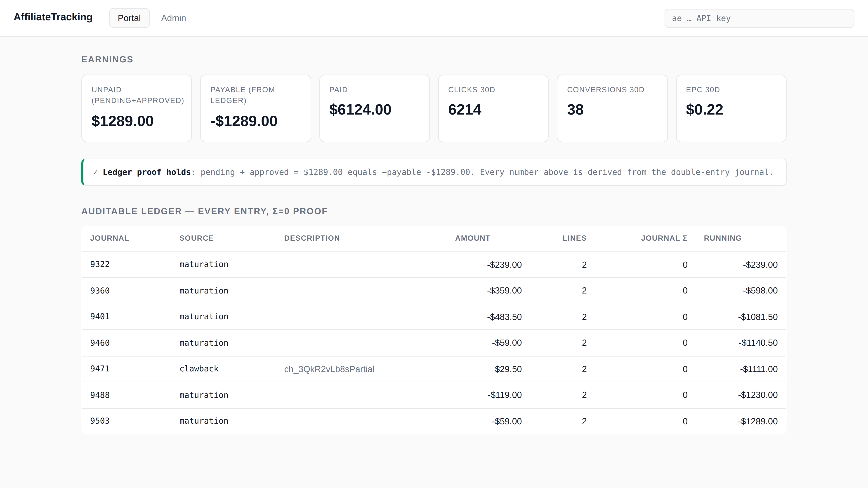Click the LINES column header
Image resolution: width=868 pixels, height=488 pixels.
[x=574, y=238]
